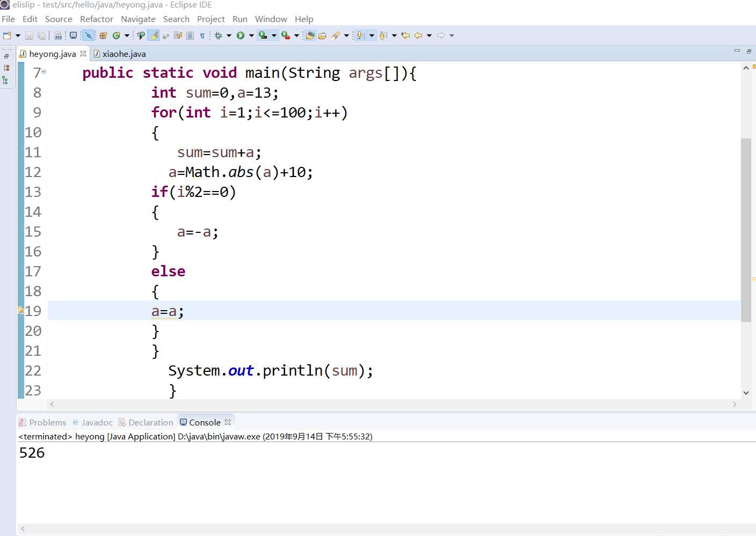This screenshot has height=536, width=756.
Task: Open the Refactor menu
Action: coord(97,19)
